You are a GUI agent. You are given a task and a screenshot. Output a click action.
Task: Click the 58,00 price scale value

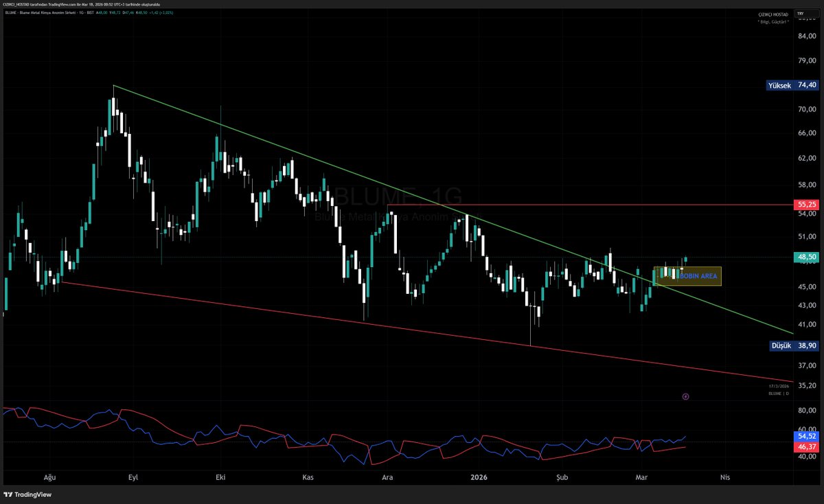(806, 186)
